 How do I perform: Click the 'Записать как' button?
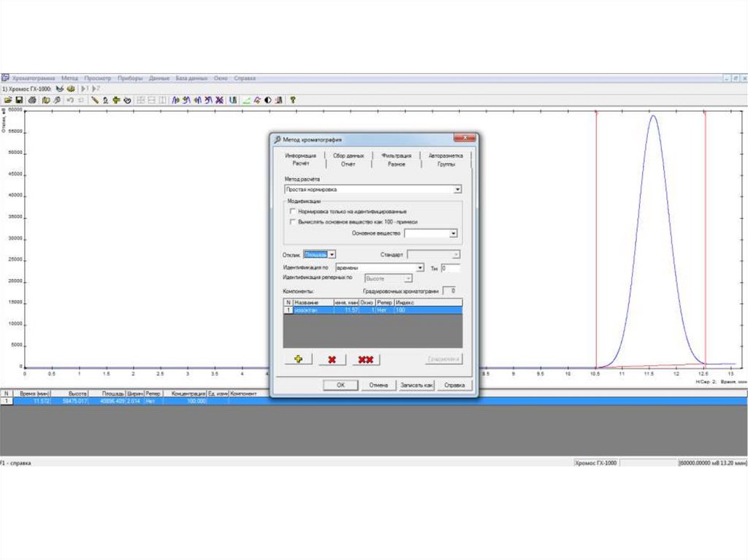[417, 385]
